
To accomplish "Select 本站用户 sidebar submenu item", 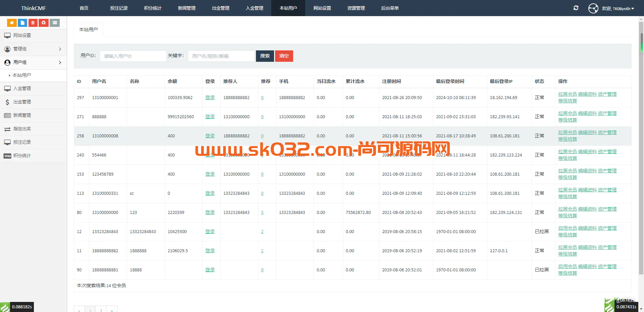I will [21, 75].
